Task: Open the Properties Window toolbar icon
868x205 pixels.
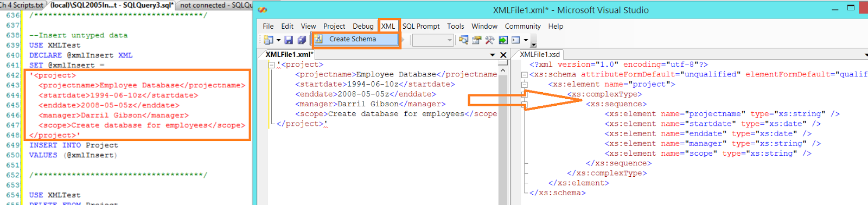Action: (x=477, y=40)
